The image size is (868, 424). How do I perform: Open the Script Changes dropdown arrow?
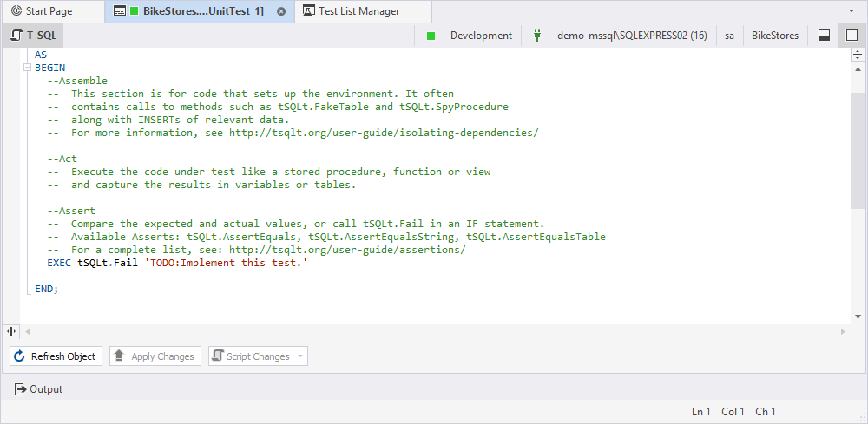click(300, 356)
